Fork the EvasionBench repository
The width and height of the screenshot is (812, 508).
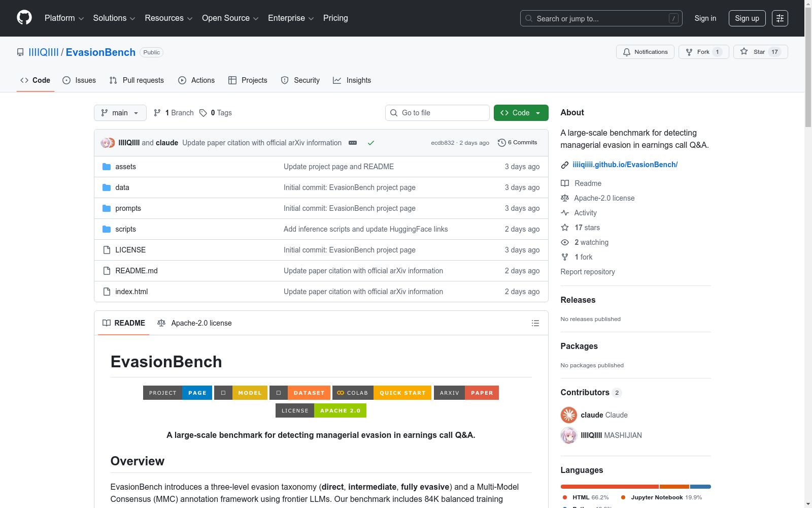703,52
